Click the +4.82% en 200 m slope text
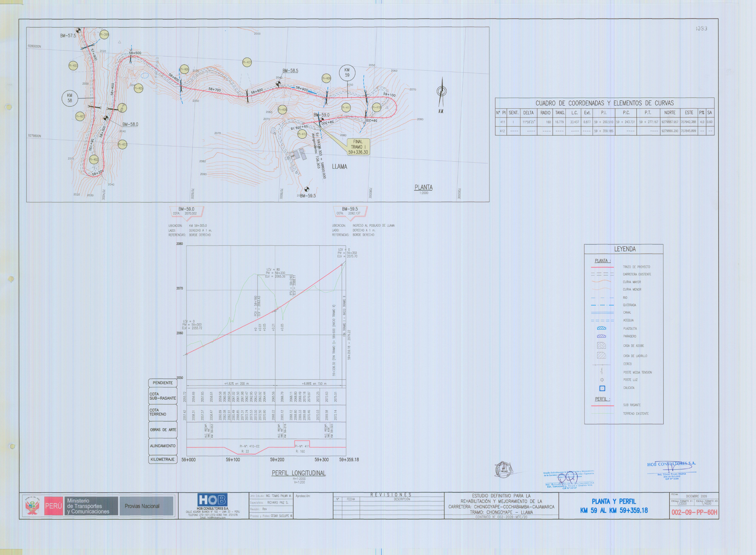 pyautogui.click(x=236, y=384)
